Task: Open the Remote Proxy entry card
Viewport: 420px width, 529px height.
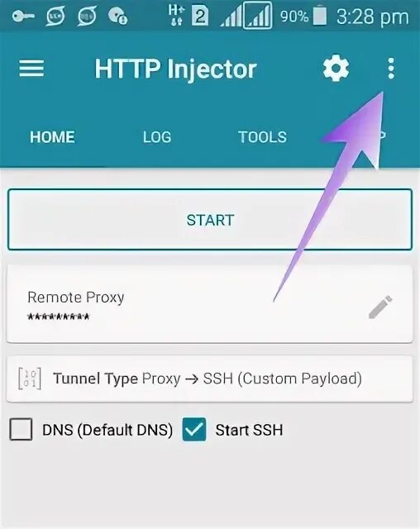Action: tap(209, 303)
